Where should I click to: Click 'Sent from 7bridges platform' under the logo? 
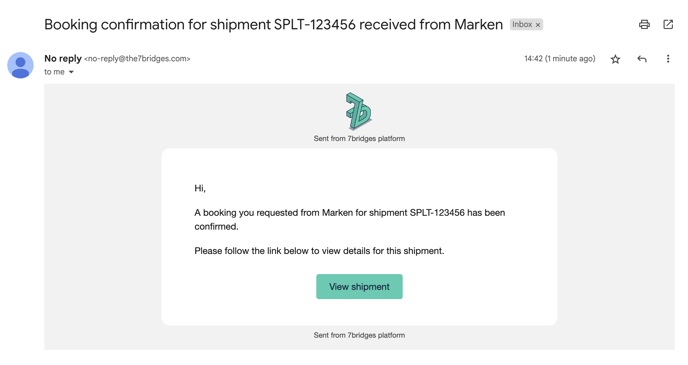pos(359,139)
